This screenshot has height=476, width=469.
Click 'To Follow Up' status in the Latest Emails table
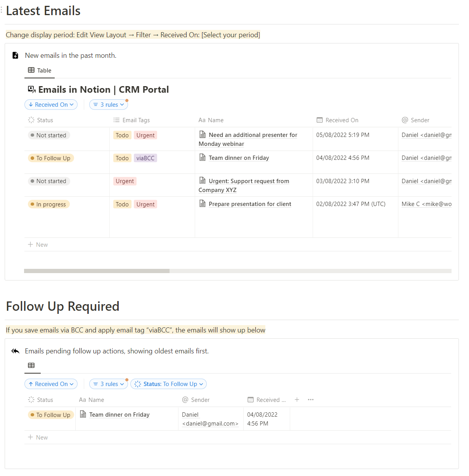point(51,158)
